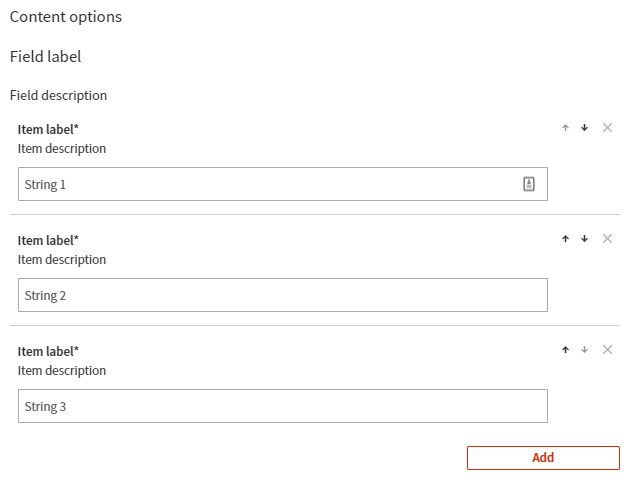Click the third Item label* caption
Image resolution: width=630 pixels, height=480 pixels.
[x=48, y=352]
